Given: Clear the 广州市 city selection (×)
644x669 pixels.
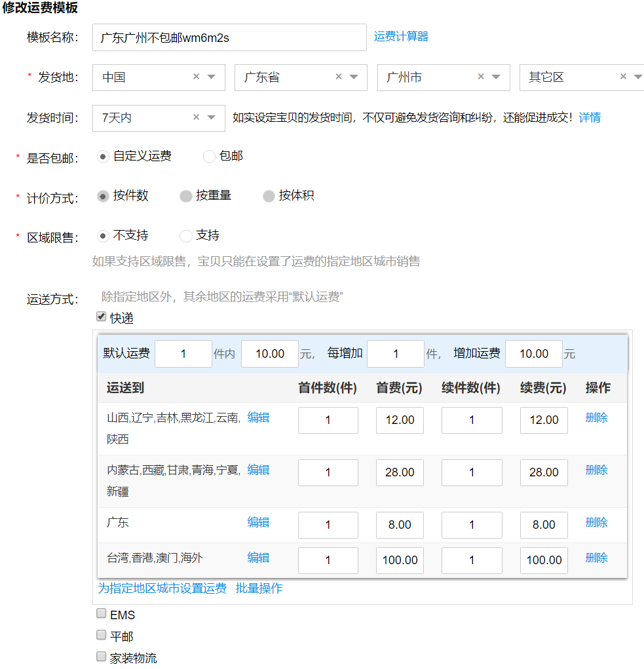Looking at the screenshot, I should coord(481,77).
